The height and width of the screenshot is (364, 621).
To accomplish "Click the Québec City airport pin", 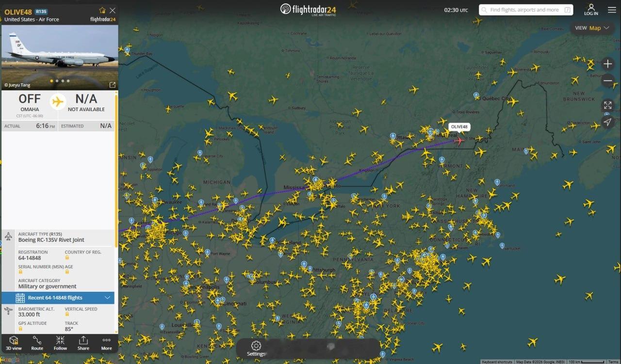I will 476,95.
